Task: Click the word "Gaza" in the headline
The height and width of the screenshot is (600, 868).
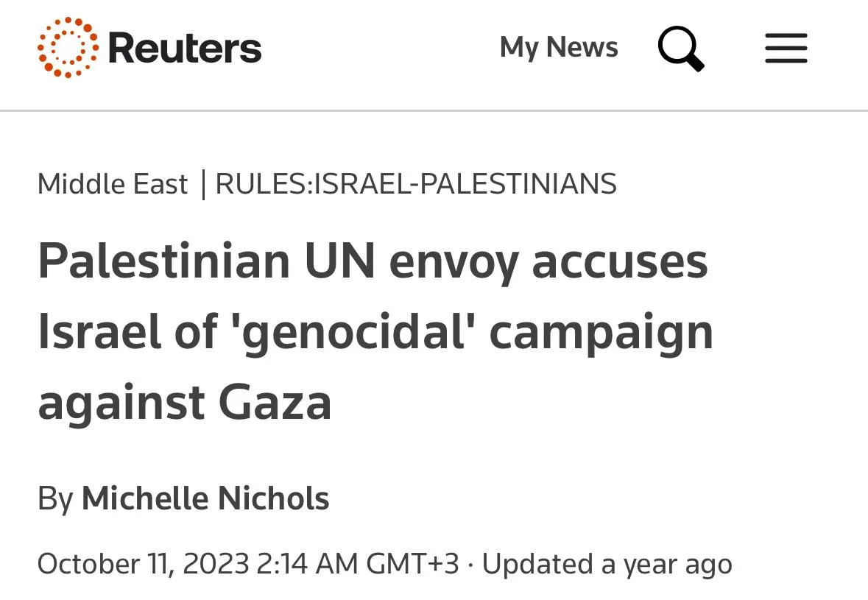Action: [275, 403]
